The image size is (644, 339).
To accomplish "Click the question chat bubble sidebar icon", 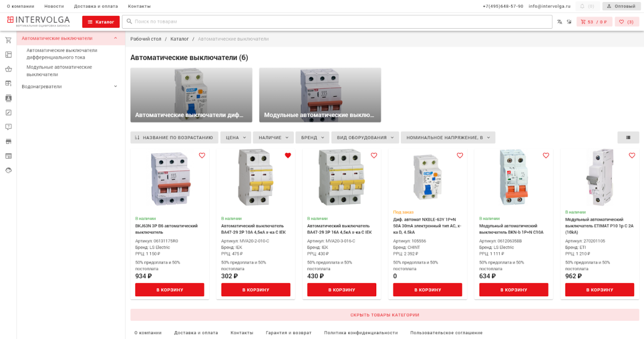I will point(9,127).
